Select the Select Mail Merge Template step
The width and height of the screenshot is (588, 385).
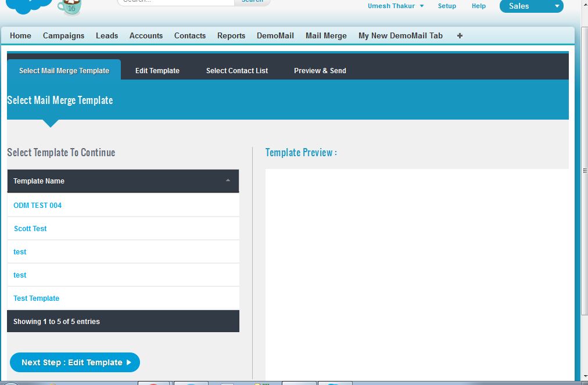click(x=64, y=70)
